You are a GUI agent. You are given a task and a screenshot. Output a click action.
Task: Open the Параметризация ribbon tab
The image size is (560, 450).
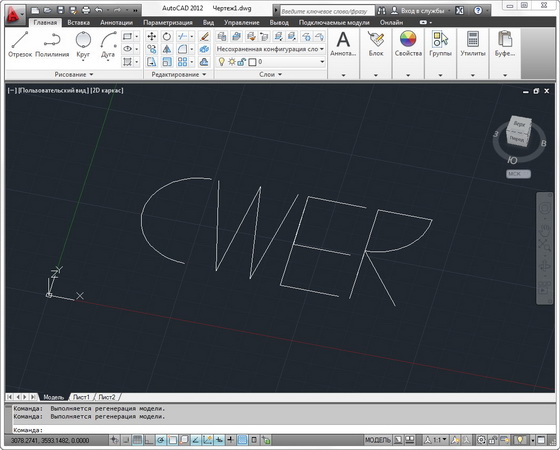tap(168, 22)
